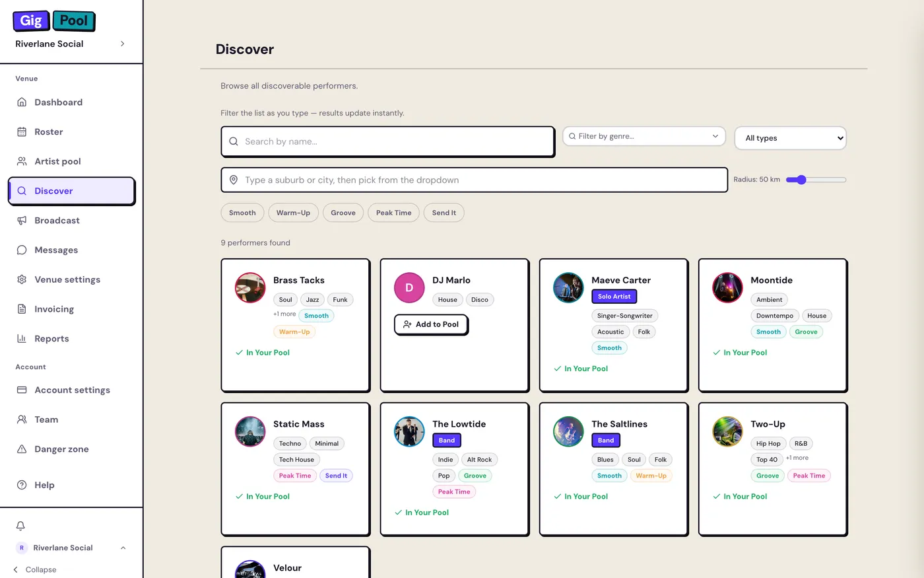Viewport: 924px width, 578px height.
Task: Toggle the Smooth energy filter chip
Action: coord(242,213)
